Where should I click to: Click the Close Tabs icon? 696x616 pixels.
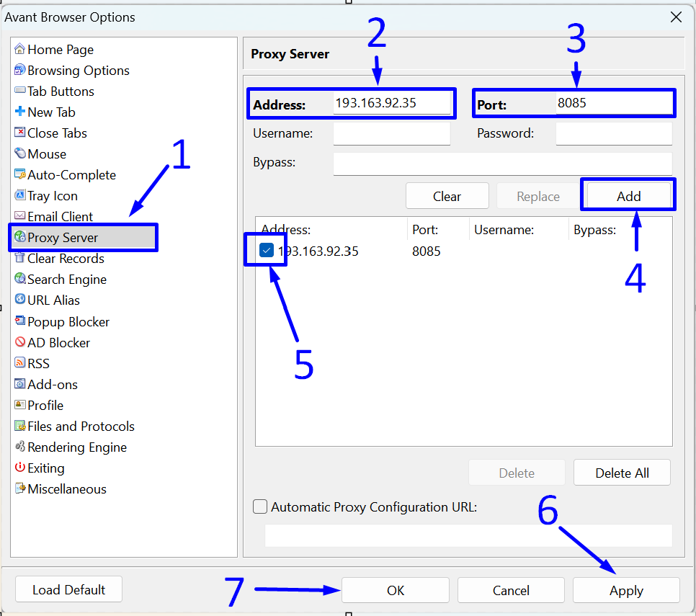point(20,133)
